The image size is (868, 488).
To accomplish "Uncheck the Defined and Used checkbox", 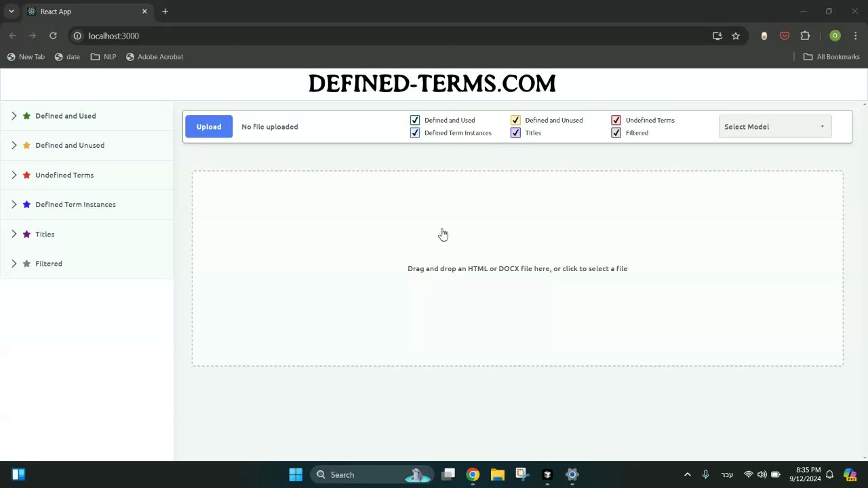I will (415, 120).
